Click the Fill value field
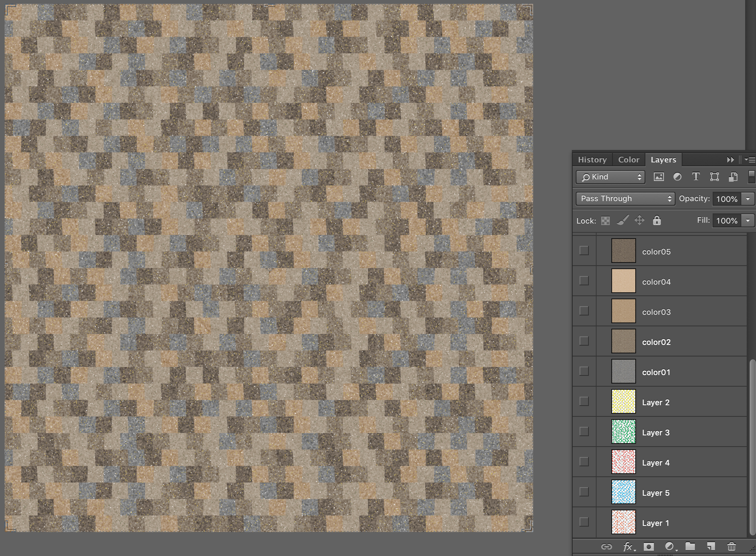 tap(727, 220)
